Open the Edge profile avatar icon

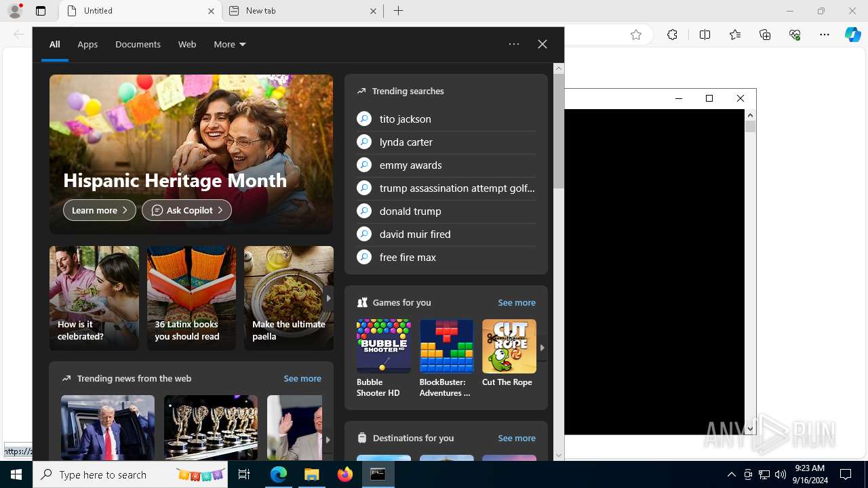tap(15, 11)
